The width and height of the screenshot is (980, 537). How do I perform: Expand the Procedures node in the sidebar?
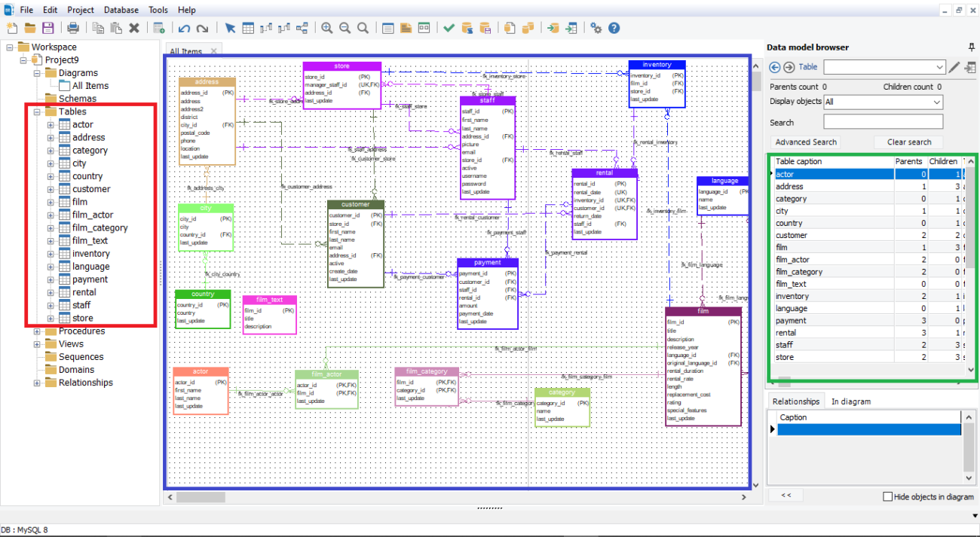point(37,331)
